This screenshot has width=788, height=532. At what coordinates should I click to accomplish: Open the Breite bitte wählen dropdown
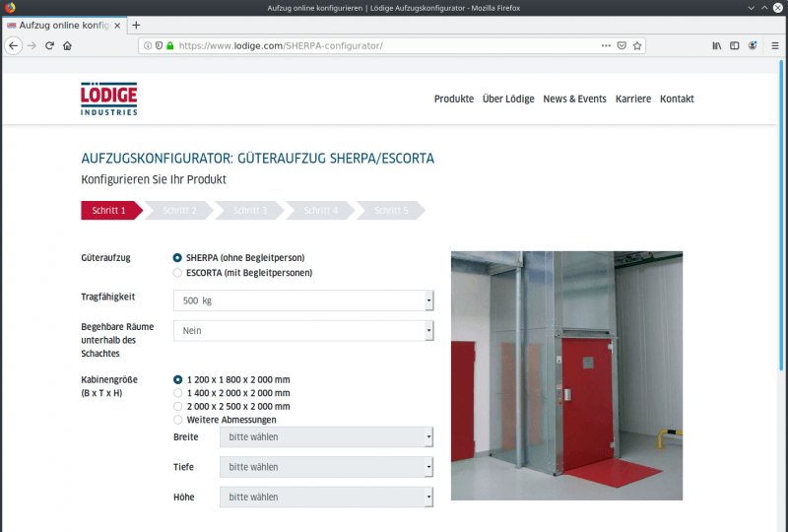pos(327,437)
